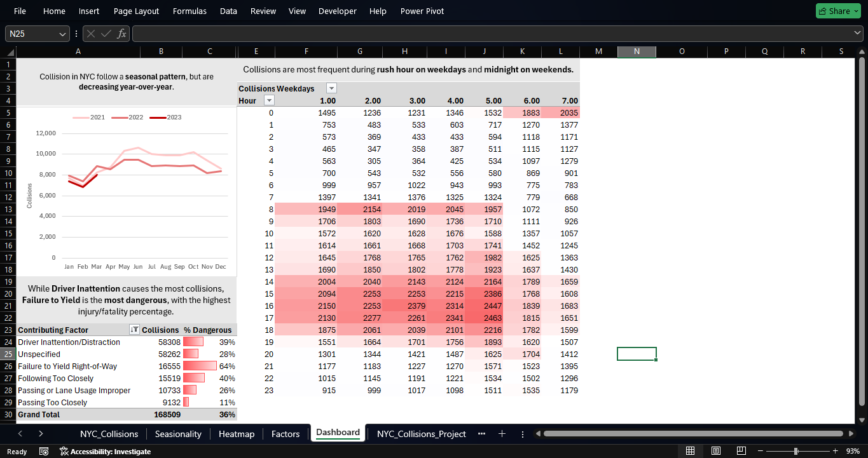Screen dimensions: 868x458
Task: Switch to Page Break Preview icon
Action: pyautogui.click(x=741, y=451)
